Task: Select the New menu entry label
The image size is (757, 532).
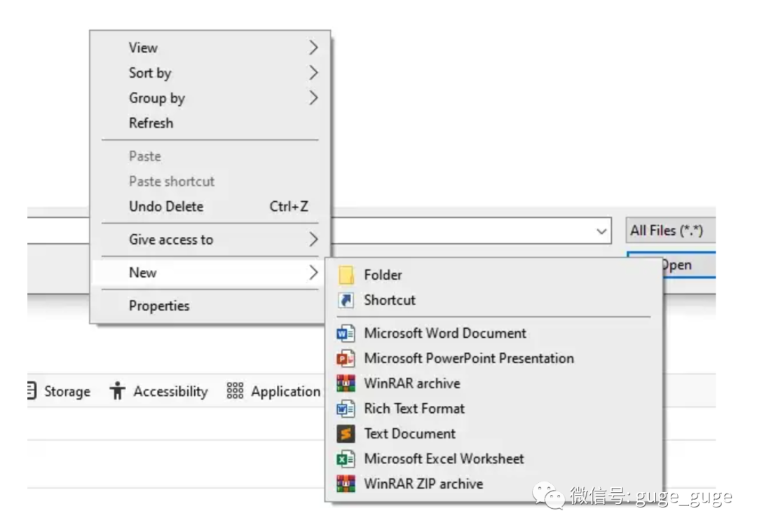Action: (x=142, y=273)
